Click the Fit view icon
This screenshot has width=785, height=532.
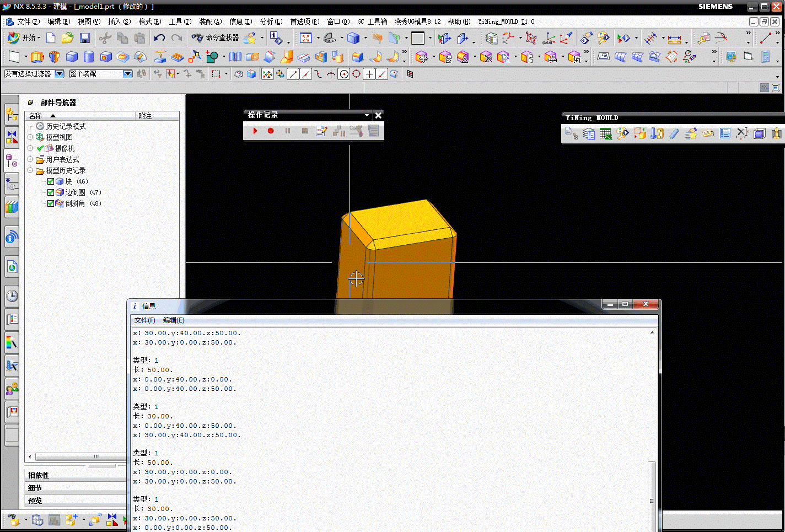click(305, 38)
